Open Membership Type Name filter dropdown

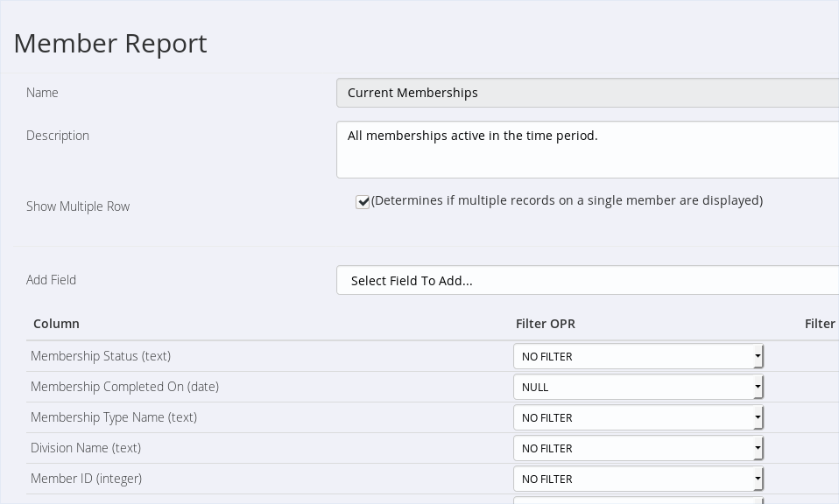pyautogui.click(x=638, y=417)
